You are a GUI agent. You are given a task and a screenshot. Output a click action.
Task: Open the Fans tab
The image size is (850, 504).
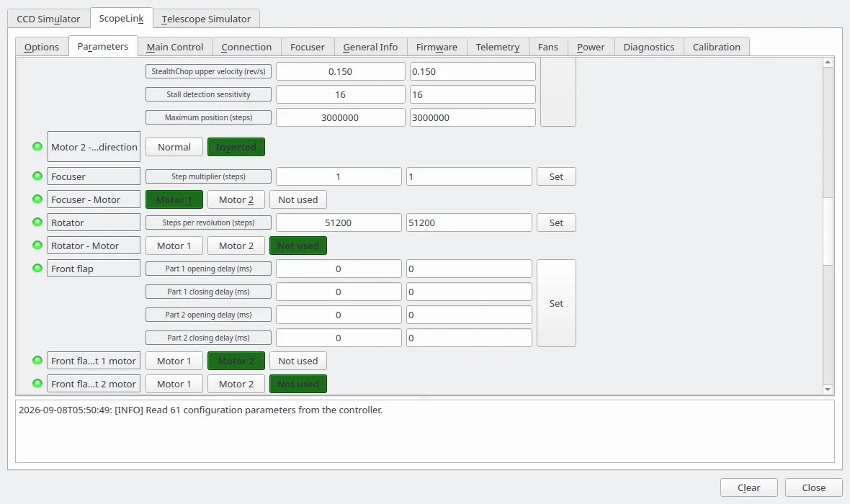548,47
